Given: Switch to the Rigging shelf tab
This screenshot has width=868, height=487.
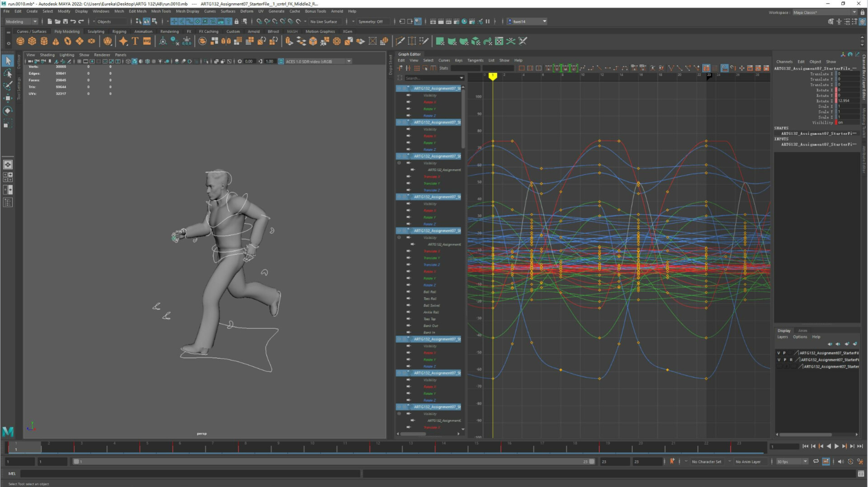Looking at the screenshot, I should point(119,31).
